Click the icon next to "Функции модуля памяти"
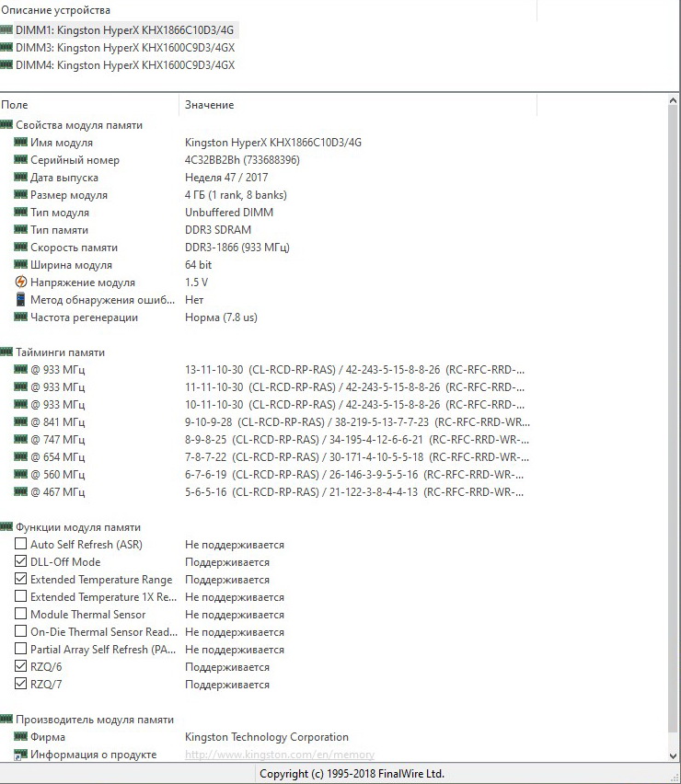Image resolution: width=681 pixels, height=784 pixels. click(x=6, y=526)
